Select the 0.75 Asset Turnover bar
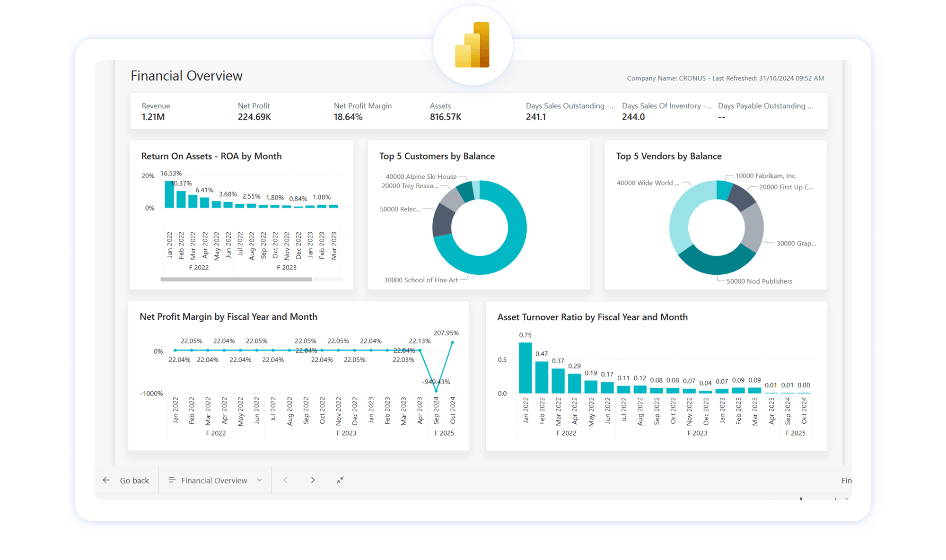Viewport: 946px width, 560px height. [x=525, y=368]
